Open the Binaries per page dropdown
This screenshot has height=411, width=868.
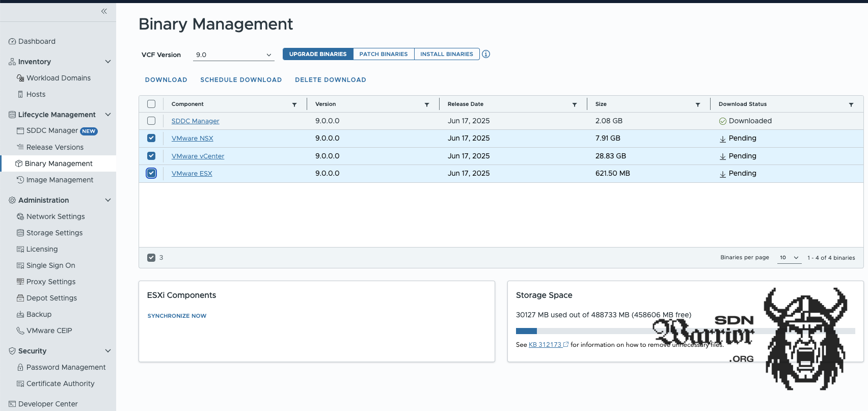click(x=789, y=258)
